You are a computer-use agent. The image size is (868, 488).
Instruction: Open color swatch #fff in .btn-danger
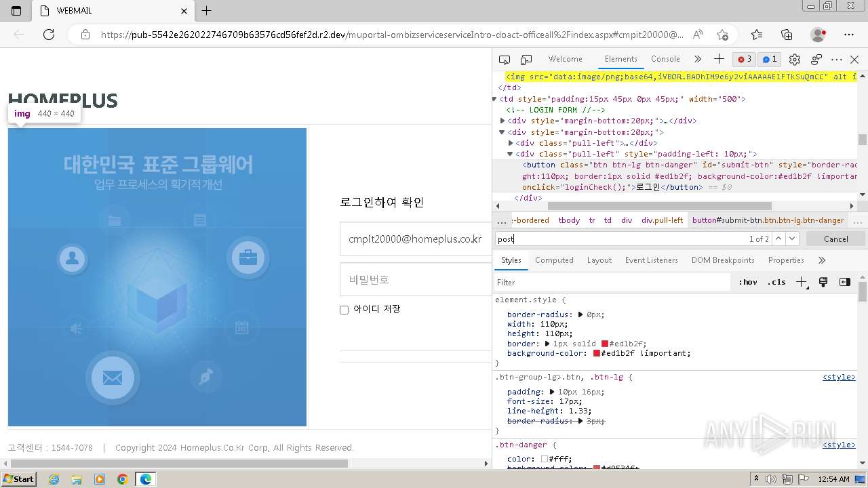pos(544,459)
